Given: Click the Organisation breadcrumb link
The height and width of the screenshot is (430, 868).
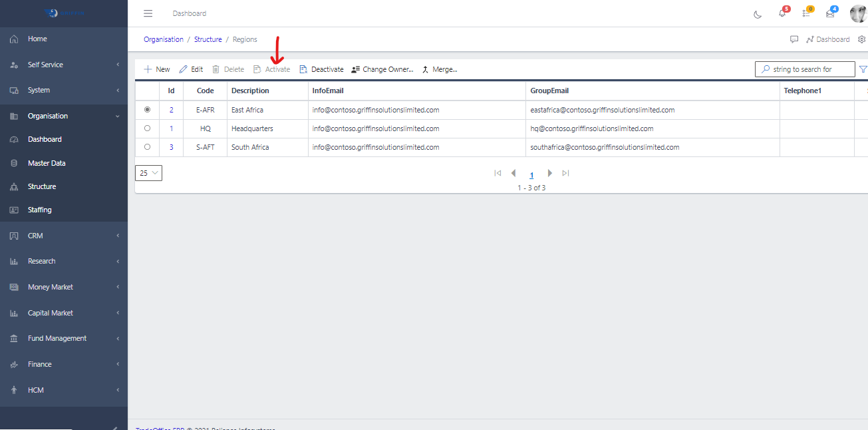Looking at the screenshot, I should pyautogui.click(x=164, y=39).
